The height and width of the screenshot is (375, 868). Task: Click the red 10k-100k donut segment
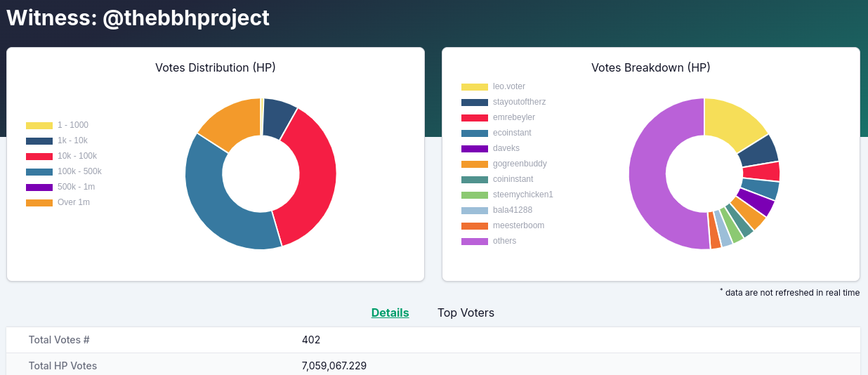click(310, 176)
